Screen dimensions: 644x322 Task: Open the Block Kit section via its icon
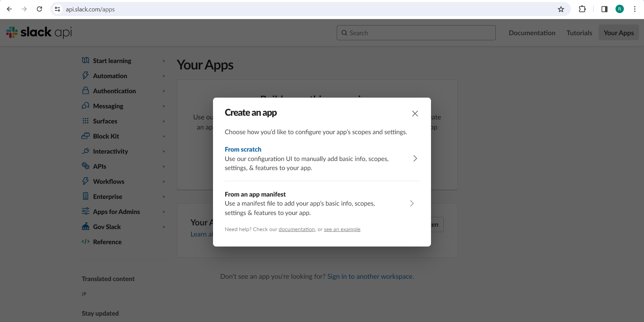[86, 136]
